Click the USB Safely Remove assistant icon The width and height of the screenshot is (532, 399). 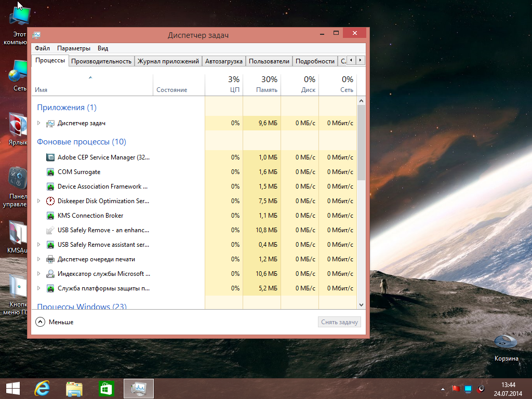point(50,245)
